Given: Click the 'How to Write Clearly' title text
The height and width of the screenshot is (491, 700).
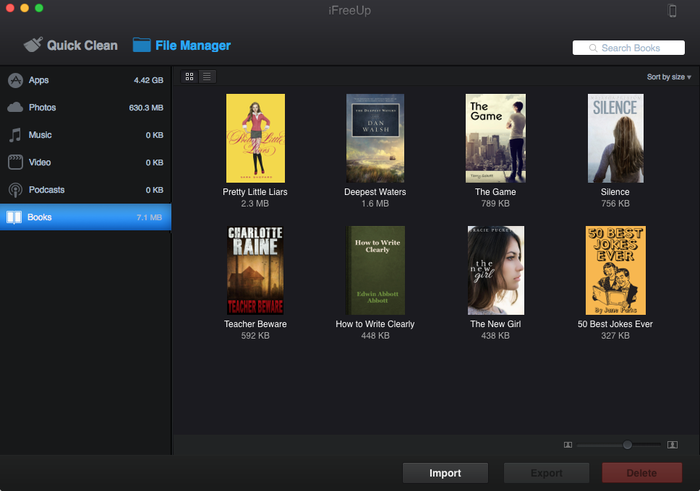Looking at the screenshot, I should [x=375, y=324].
